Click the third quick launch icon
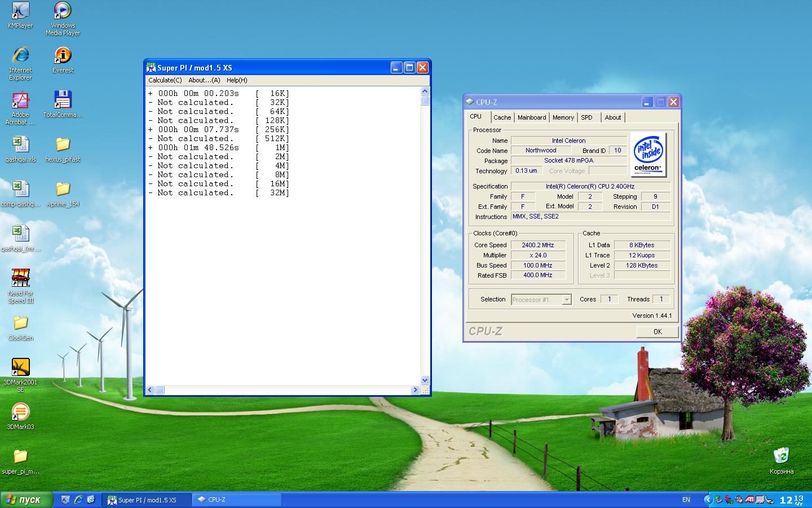The image size is (812, 508). 91,500
